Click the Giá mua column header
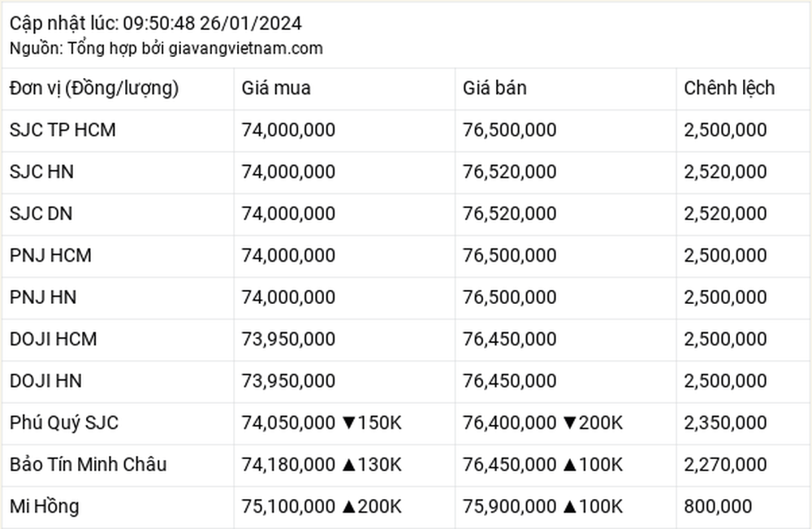The image size is (812, 529). pos(276,88)
